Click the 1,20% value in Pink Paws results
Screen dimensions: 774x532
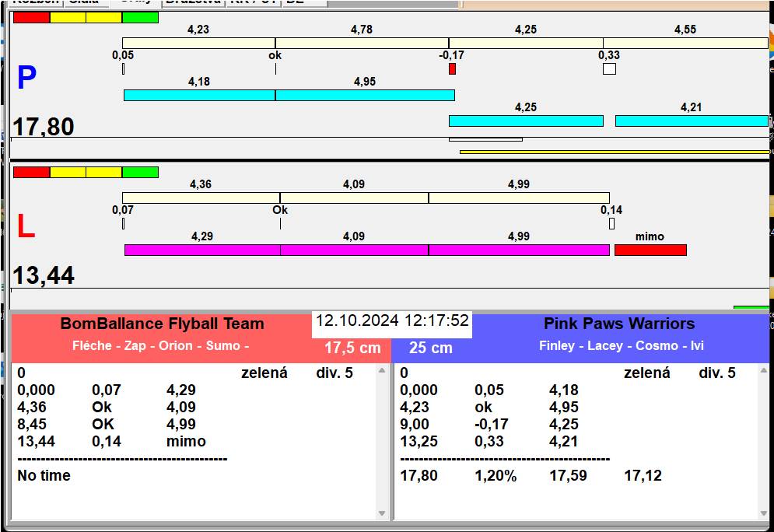[496, 476]
